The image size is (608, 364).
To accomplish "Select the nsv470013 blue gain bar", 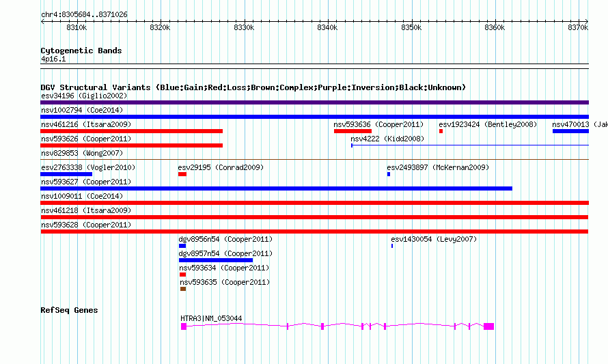I will coord(571,131).
